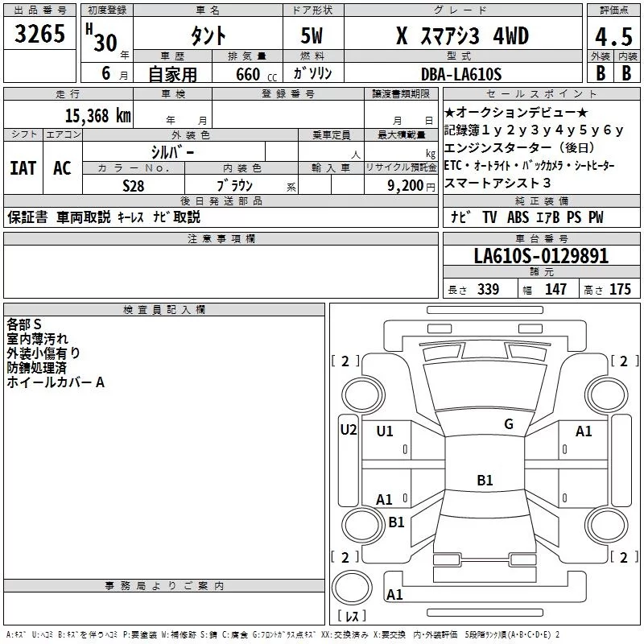Select the ★オークションデビュー★ sales point line
This screenshot has height=644, width=644.
[516, 112]
